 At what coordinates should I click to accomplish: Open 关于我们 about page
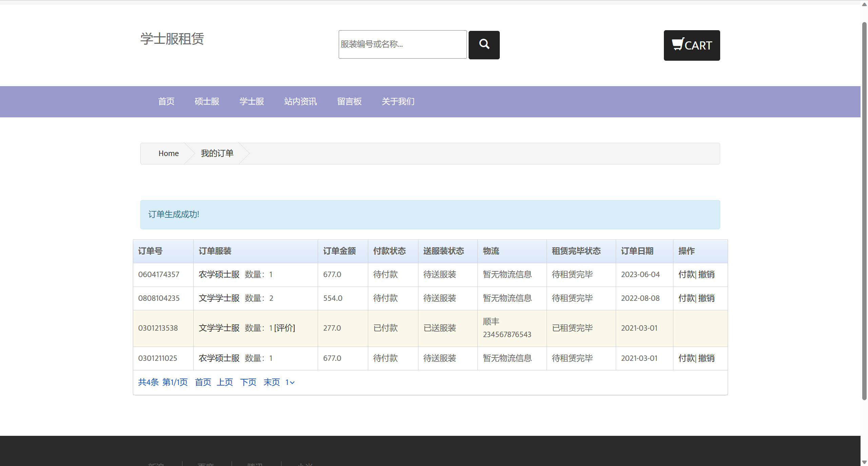398,101
